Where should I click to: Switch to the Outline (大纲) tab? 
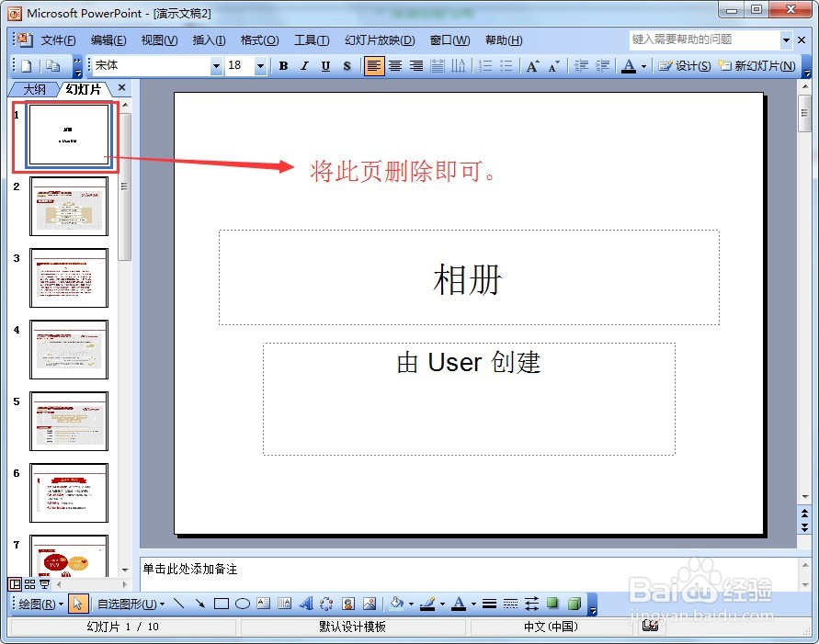point(35,89)
